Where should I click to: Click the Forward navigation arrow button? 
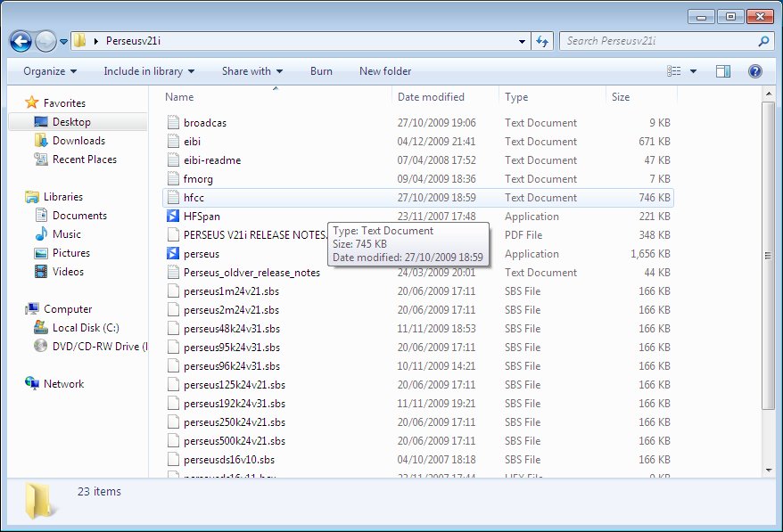45,41
